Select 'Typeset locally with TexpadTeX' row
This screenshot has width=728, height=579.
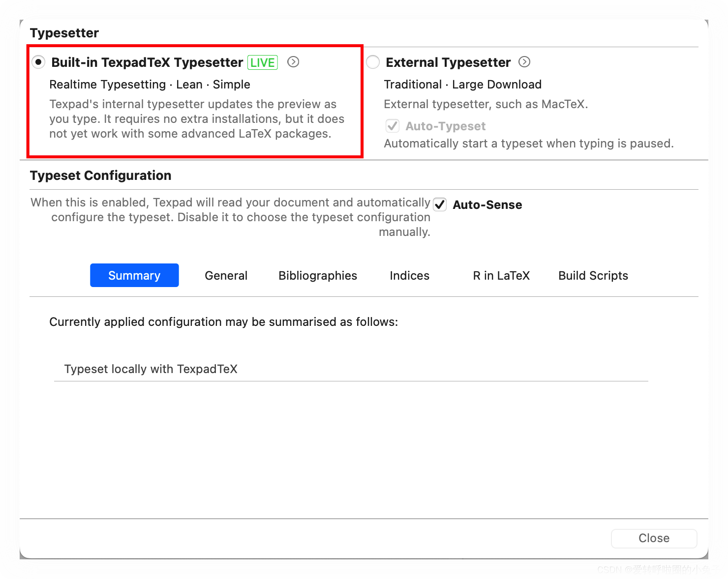coord(351,369)
